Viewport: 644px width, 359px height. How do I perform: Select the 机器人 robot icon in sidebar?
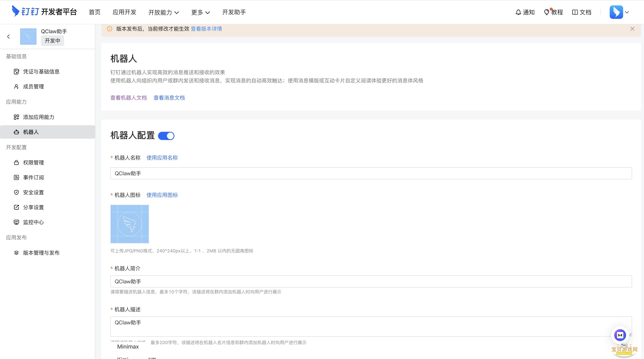click(16, 132)
